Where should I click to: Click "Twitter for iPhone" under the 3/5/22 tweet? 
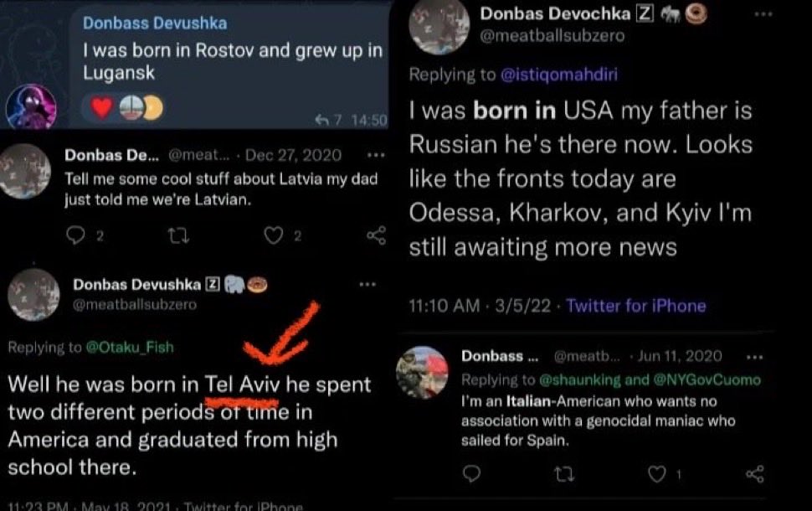pos(636,306)
